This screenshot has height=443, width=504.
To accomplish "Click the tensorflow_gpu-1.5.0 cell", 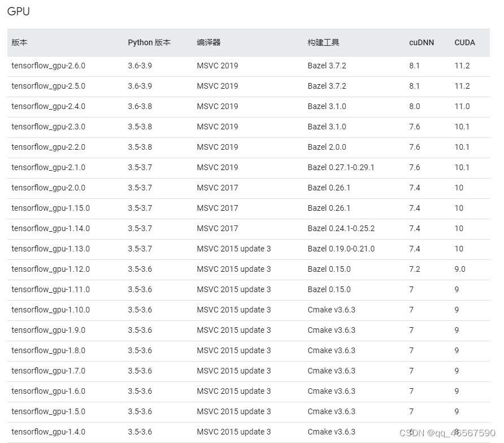I will tap(49, 411).
